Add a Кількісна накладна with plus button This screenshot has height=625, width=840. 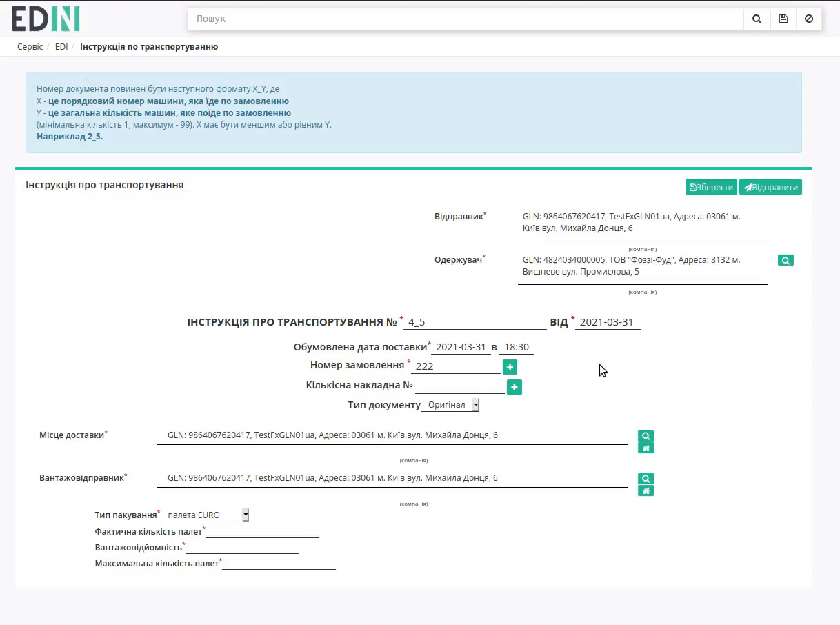[514, 387]
